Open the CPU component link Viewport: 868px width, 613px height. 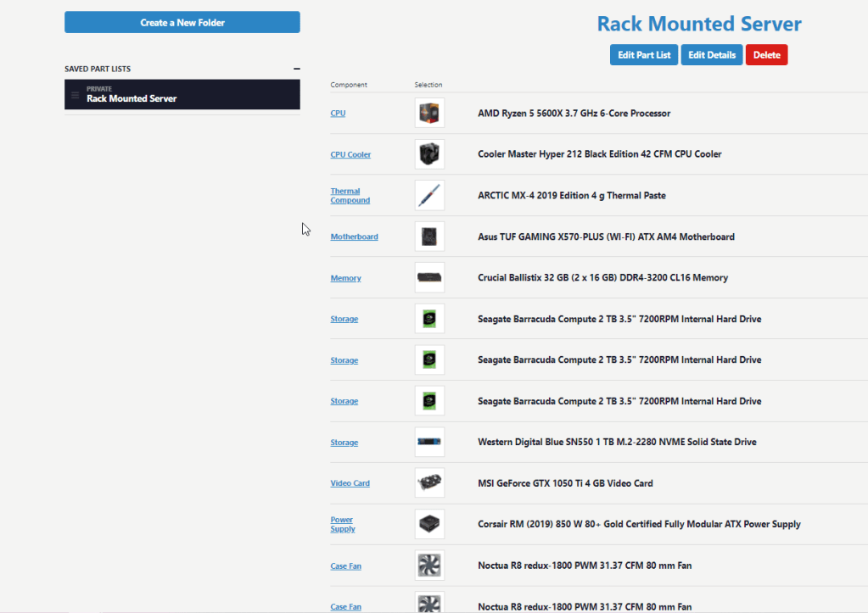point(338,113)
